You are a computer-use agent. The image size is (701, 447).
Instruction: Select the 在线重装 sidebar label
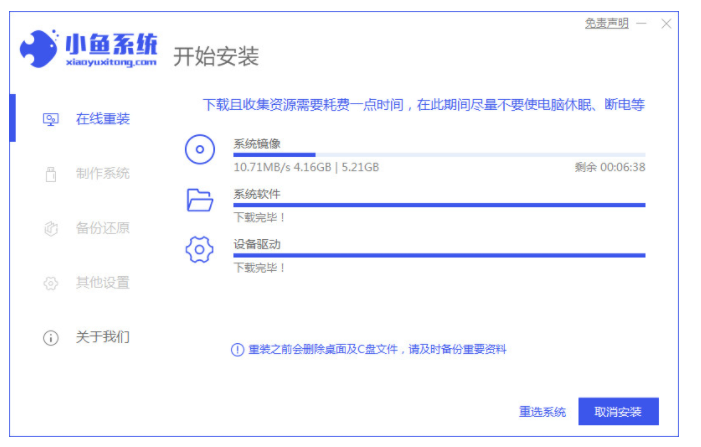point(102,119)
